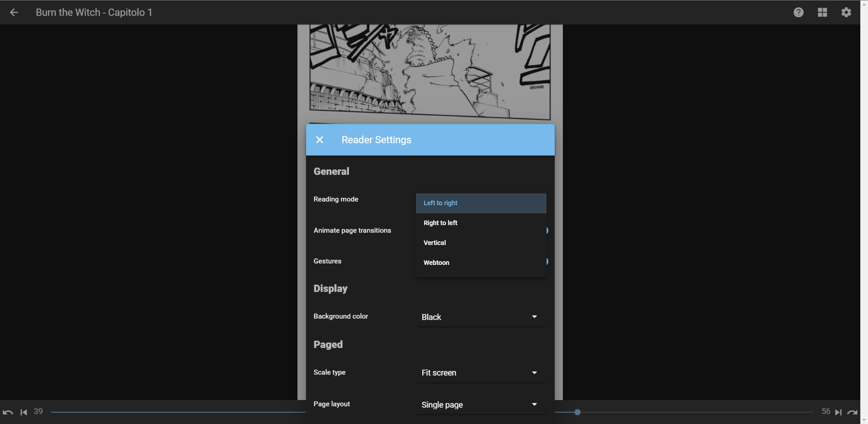Open the reader help dialog
The image size is (868, 424).
coord(799,12)
